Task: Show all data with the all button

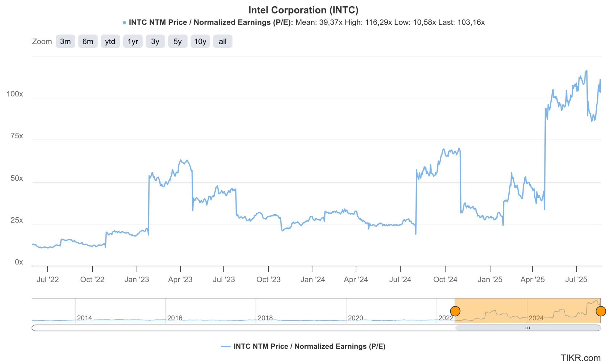Action: 223,41
